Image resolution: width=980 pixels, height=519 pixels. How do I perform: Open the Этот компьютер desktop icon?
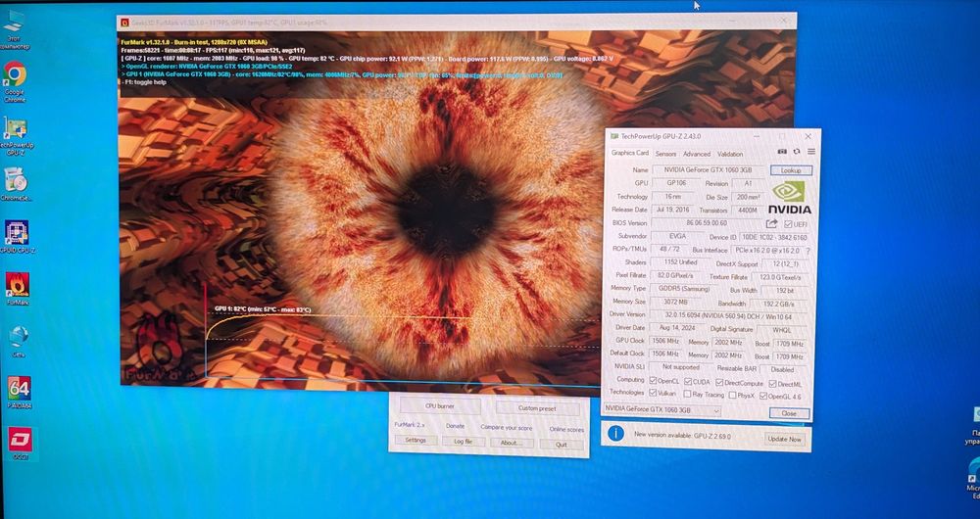(x=13, y=28)
